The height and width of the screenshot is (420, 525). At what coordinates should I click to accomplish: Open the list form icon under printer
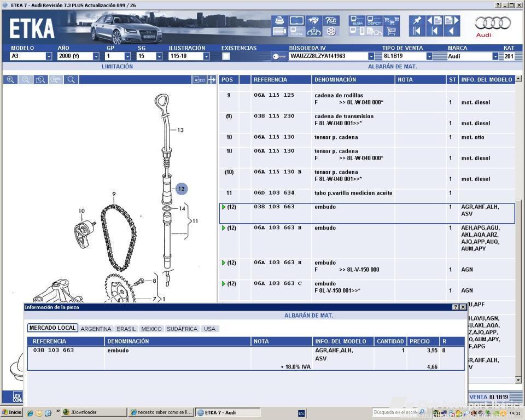click(x=279, y=32)
